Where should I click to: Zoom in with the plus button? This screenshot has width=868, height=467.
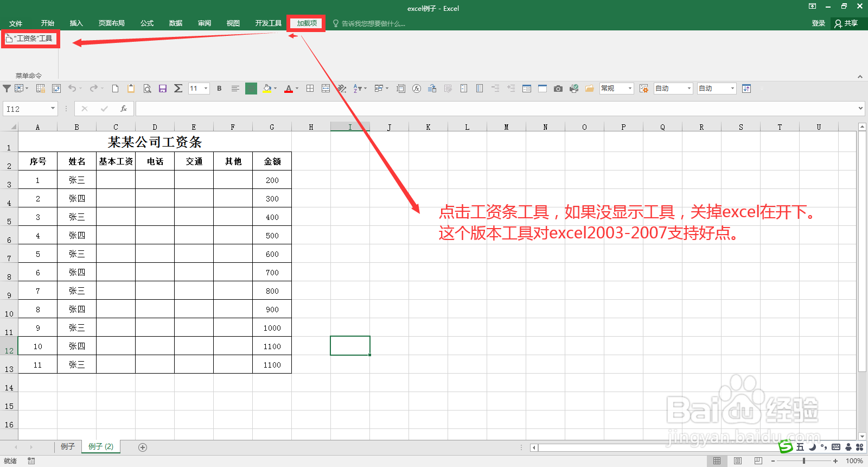pyautogui.click(x=835, y=461)
